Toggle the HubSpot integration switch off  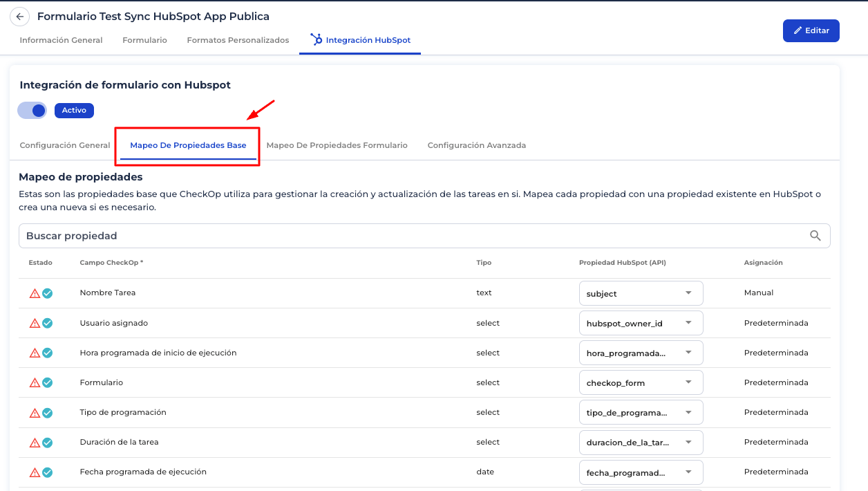click(32, 110)
